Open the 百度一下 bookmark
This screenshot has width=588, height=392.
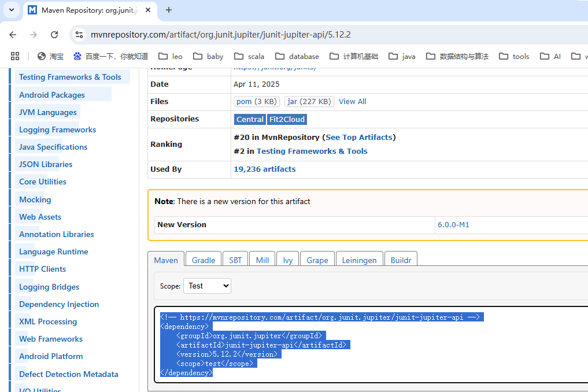pos(110,56)
